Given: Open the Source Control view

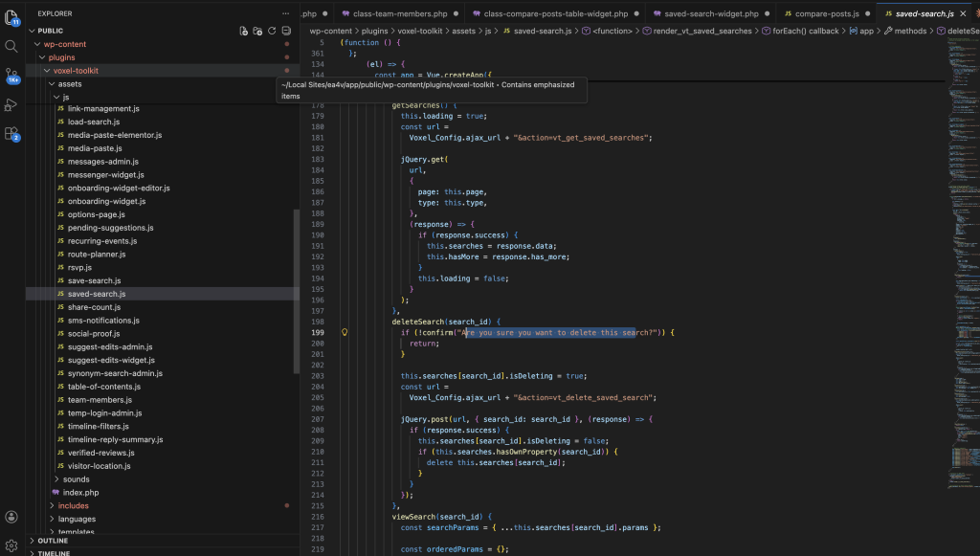Looking at the screenshot, I should [x=11, y=75].
